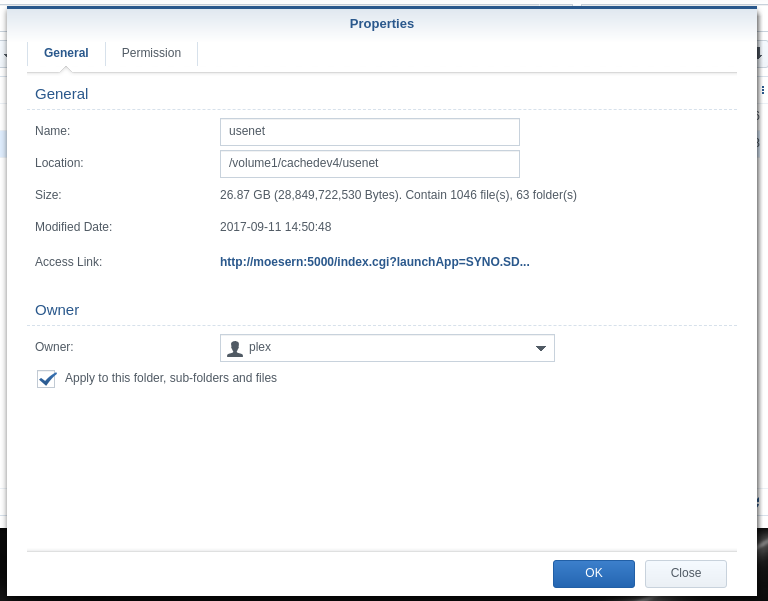Click the Modified Date: label

click(73, 227)
